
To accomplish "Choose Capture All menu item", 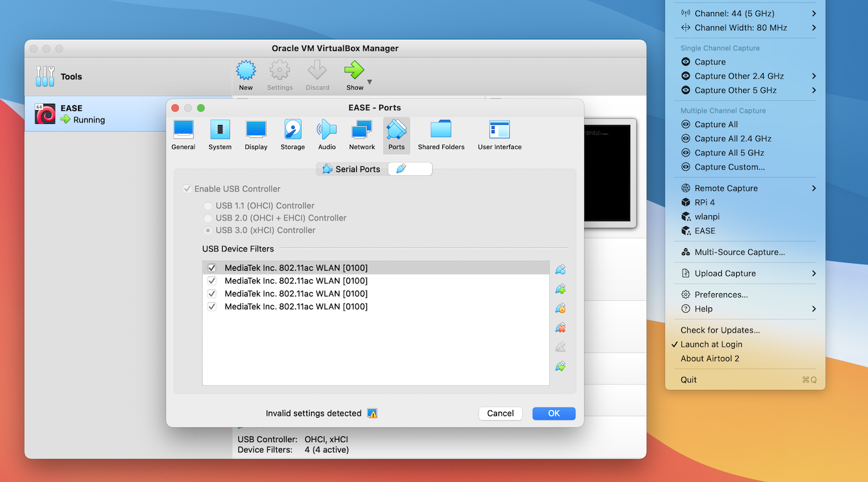I will [745, 124].
